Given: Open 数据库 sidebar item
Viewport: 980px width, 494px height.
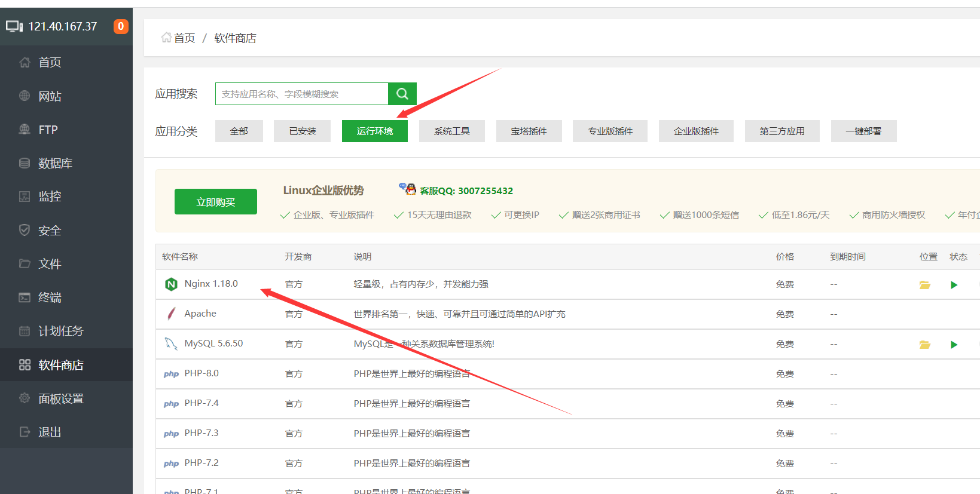Looking at the screenshot, I should click(x=66, y=163).
